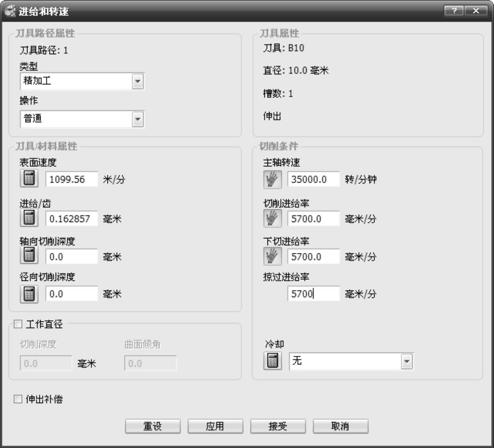This screenshot has height=448, width=494.
Task: Click the disabled 曲面倾角 field
Action: (x=150, y=363)
